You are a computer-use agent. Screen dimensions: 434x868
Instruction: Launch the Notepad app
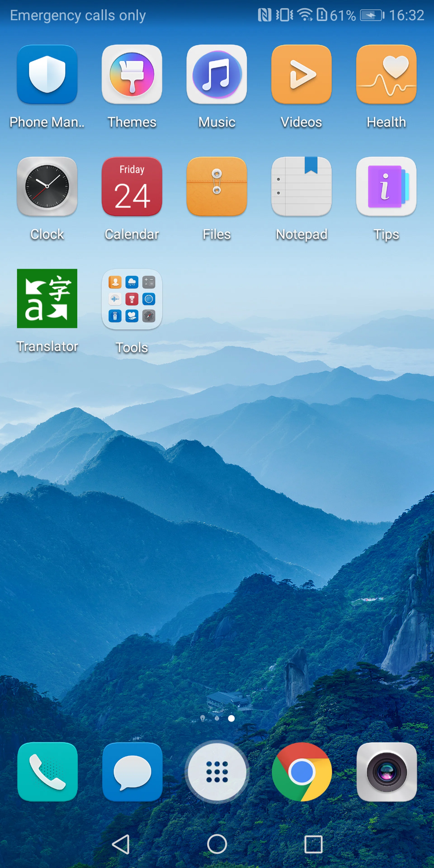coord(301,186)
